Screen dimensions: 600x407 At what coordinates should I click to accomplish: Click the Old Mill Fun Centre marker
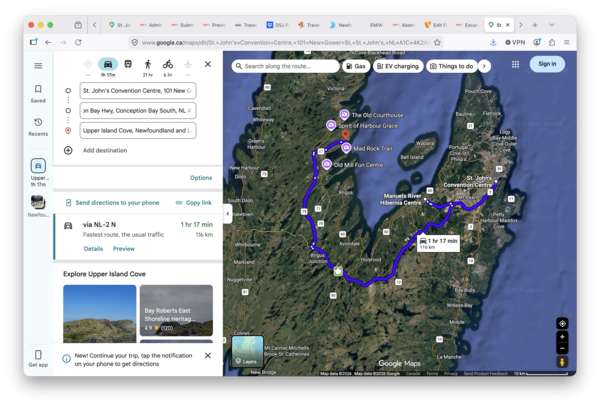pos(326,164)
